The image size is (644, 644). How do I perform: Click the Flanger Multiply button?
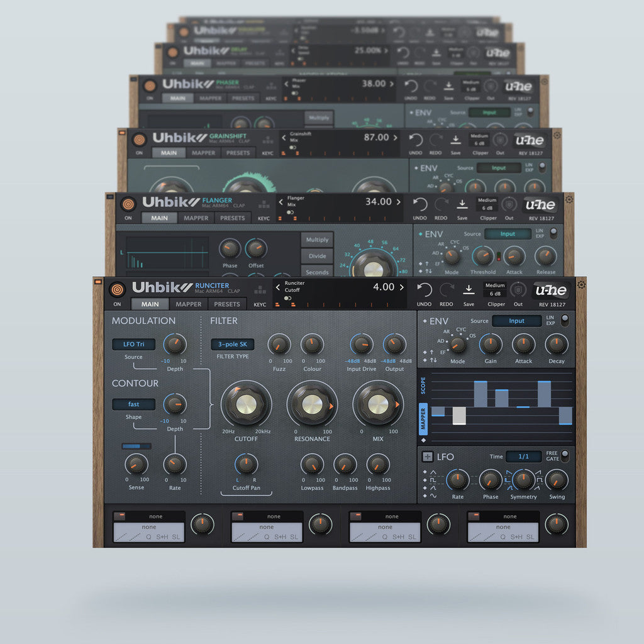click(x=317, y=240)
